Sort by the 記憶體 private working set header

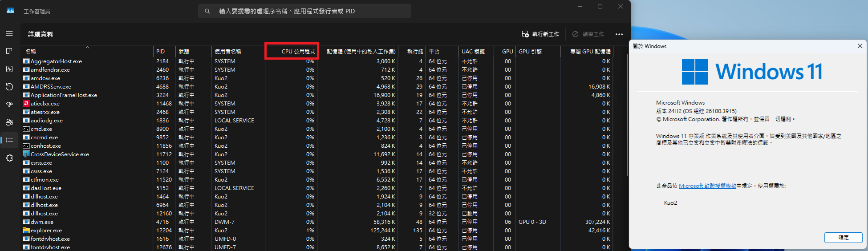pos(358,51)
